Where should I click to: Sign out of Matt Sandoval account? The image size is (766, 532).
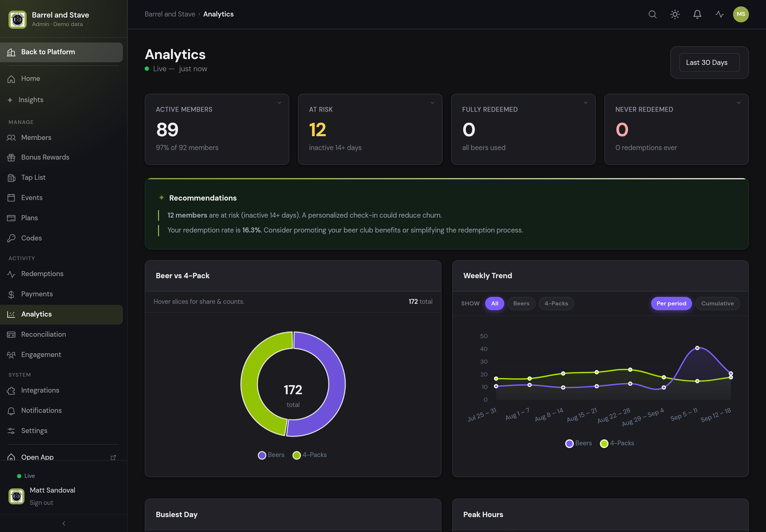(x=41, y=503)
